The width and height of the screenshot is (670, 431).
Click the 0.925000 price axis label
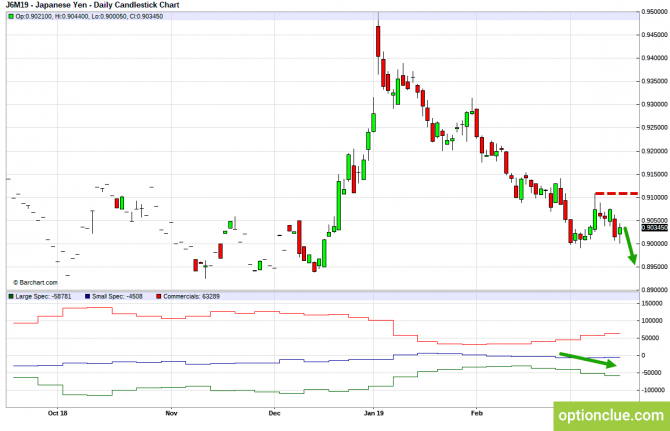pyautogui.click(x=654, y=127)
